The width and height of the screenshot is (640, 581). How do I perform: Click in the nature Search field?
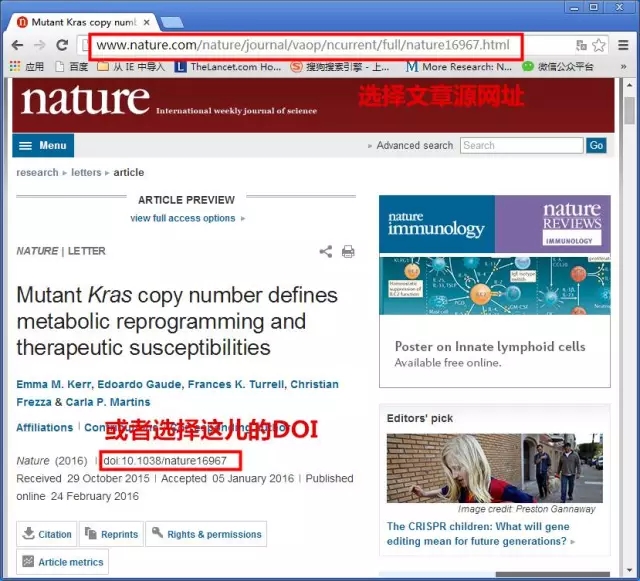click(x=521, y=146)
